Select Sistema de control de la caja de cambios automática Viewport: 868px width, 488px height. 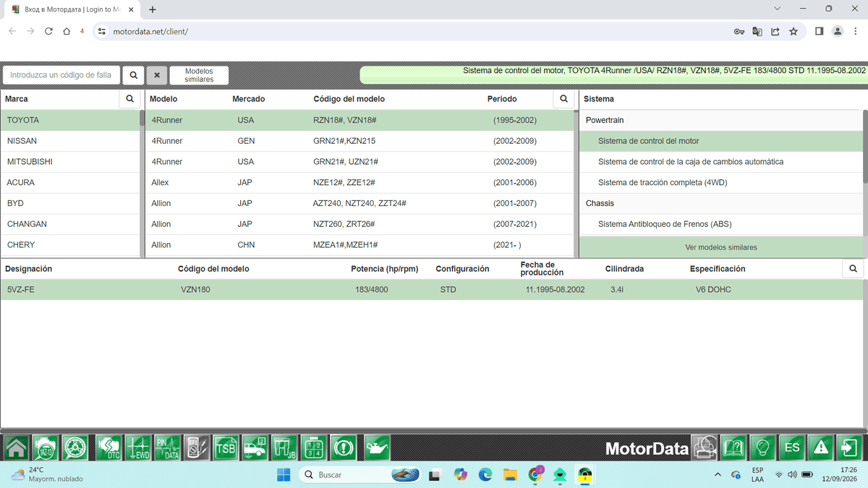pyautogui.click(x=721, y=162)
